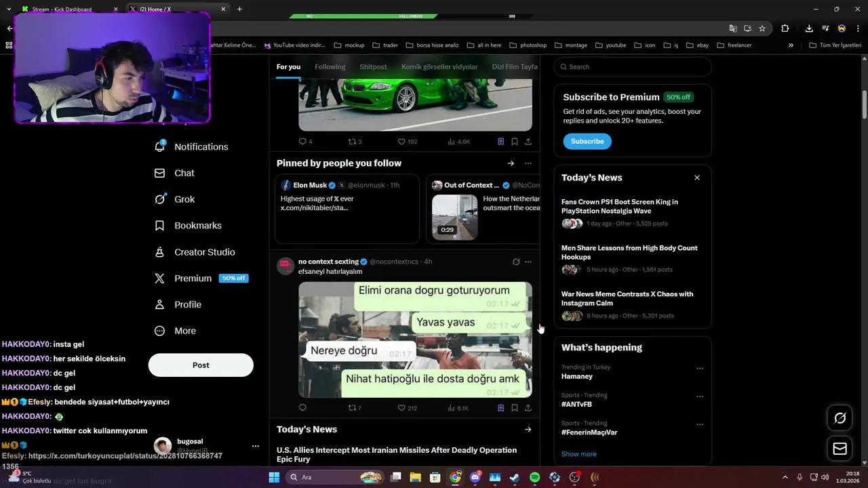Screen dimensions: 868x488
Task: Click the X Search input field
Action: pos(633,66)
